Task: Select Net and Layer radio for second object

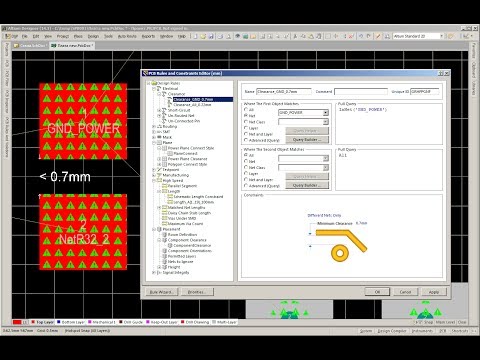Action: 246,179
